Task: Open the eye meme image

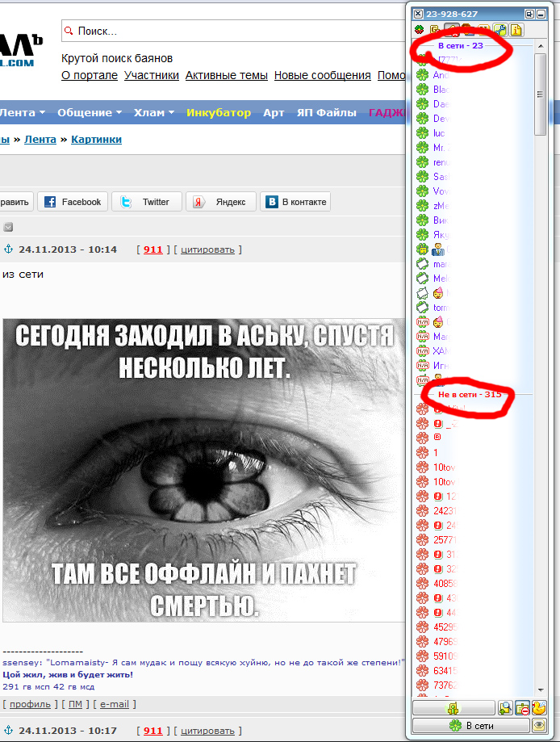Action: coord(204,470)
